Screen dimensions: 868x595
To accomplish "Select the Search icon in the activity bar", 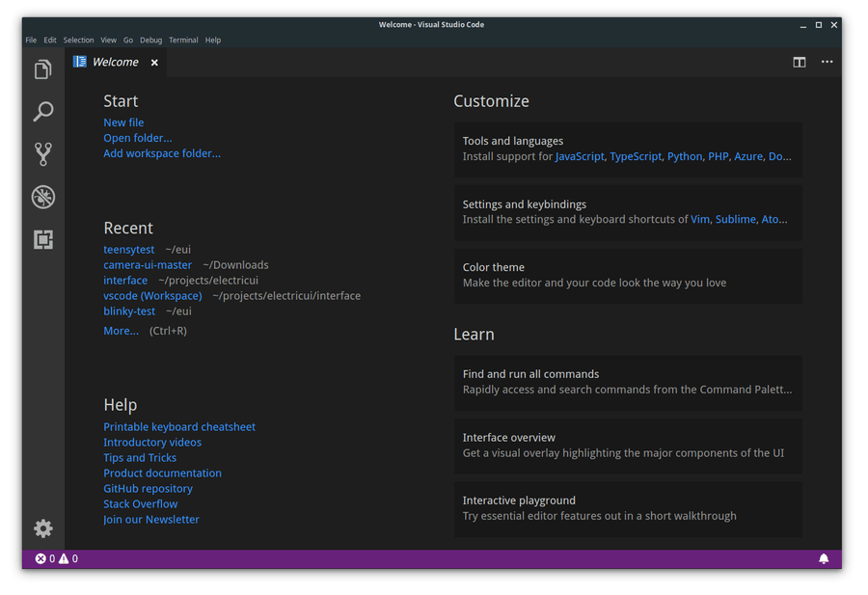I will pos(42,112).
